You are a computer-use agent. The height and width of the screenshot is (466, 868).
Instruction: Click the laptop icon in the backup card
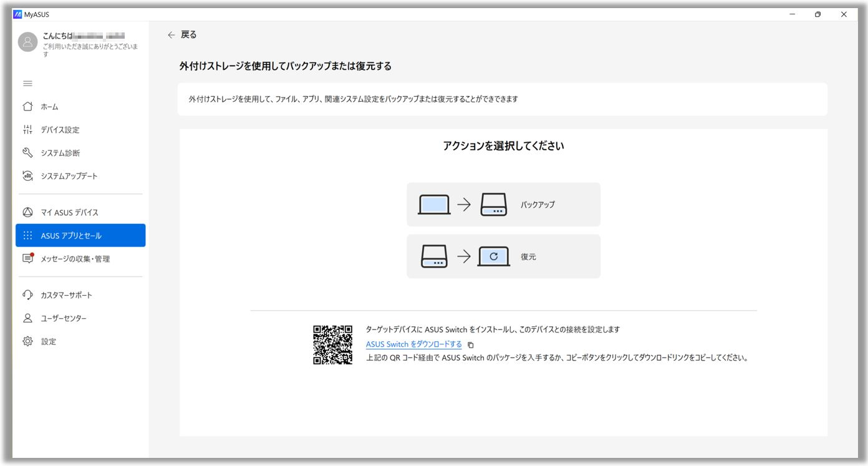(434, 205)
